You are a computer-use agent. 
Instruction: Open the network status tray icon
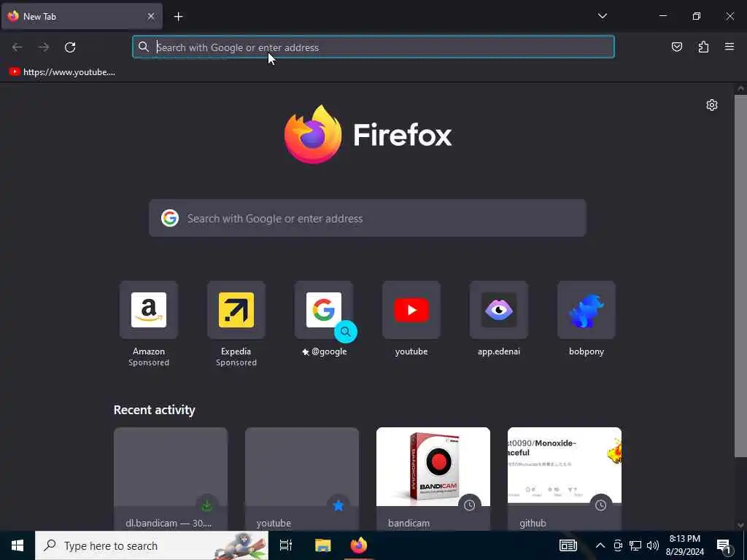[635, 545]
